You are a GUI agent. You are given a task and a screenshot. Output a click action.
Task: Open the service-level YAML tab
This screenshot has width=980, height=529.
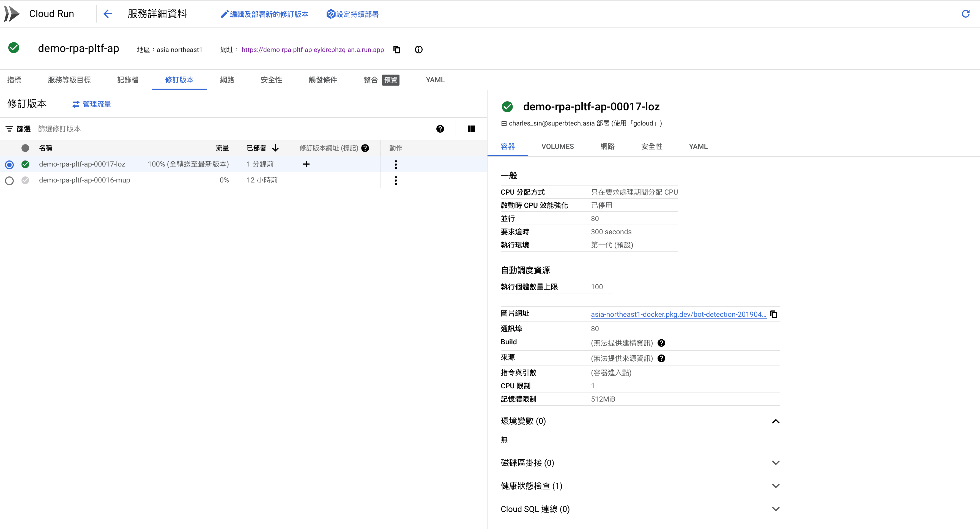[x=435, y=80]
